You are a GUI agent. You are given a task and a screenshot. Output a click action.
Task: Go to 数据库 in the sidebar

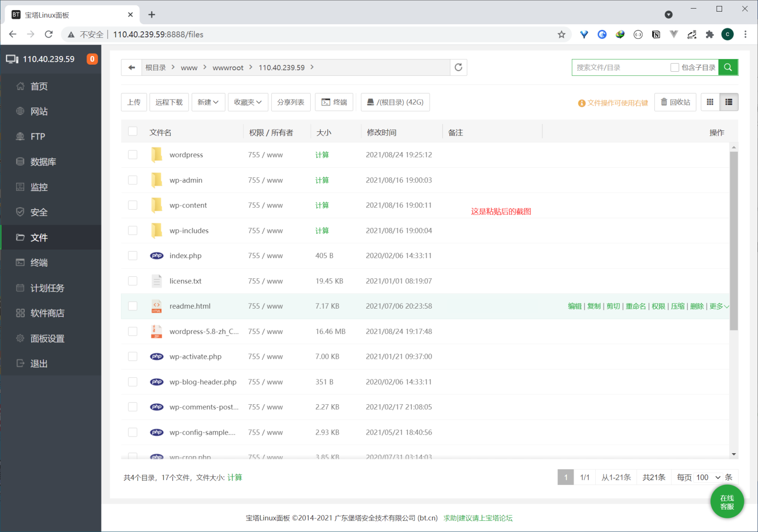tap(51, 162)
